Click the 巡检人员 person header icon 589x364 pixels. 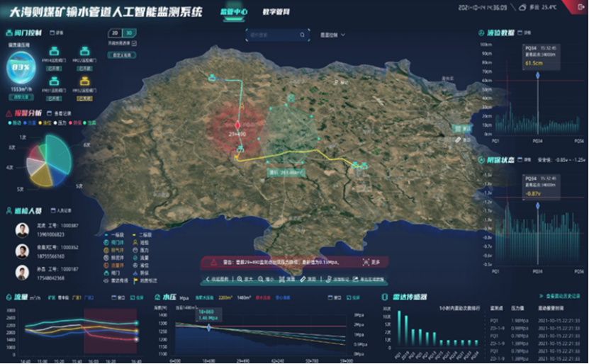[9, 210]
